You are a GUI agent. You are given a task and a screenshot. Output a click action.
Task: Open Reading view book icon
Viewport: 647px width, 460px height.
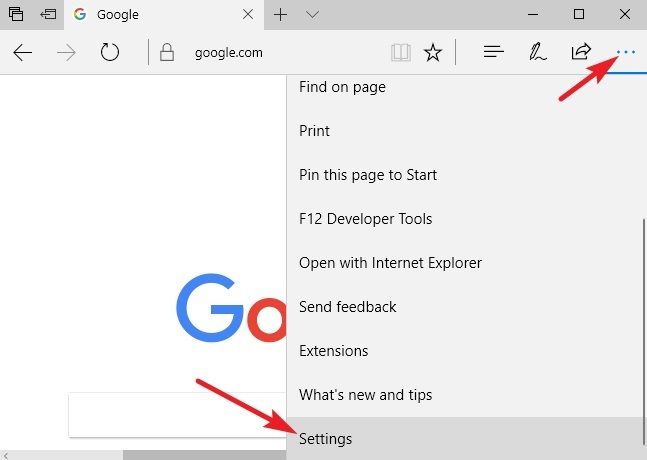pyautogui.click(x=400, y=53)
